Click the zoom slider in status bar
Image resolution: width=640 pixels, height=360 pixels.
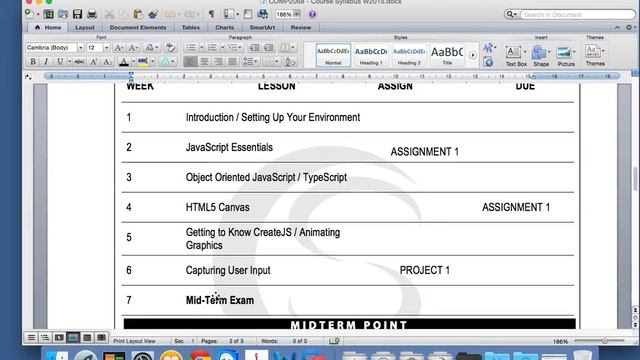tap(599, 341)
